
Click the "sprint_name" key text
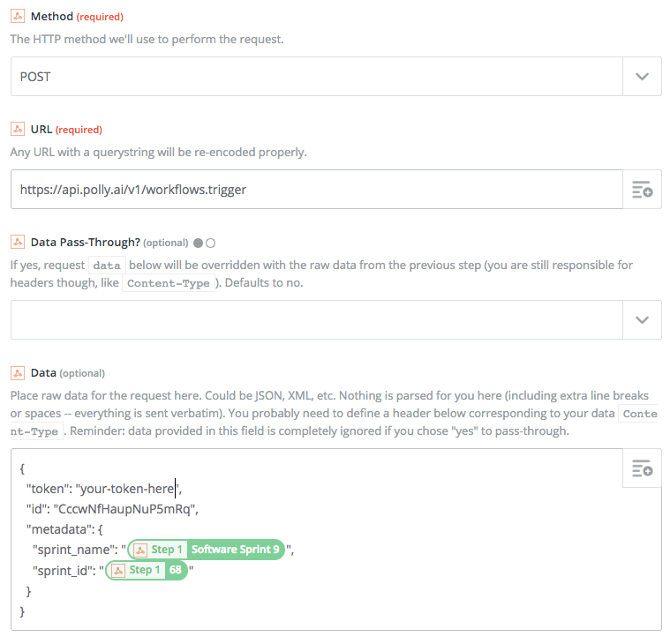73,550
